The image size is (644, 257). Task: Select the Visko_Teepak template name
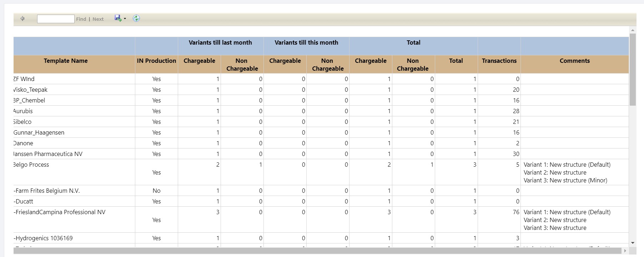(30, 90)
